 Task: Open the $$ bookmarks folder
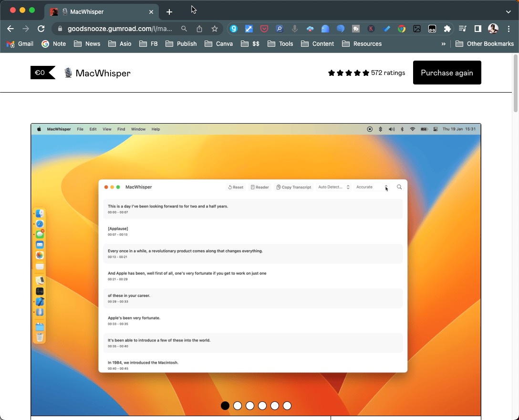click(250, 44)
